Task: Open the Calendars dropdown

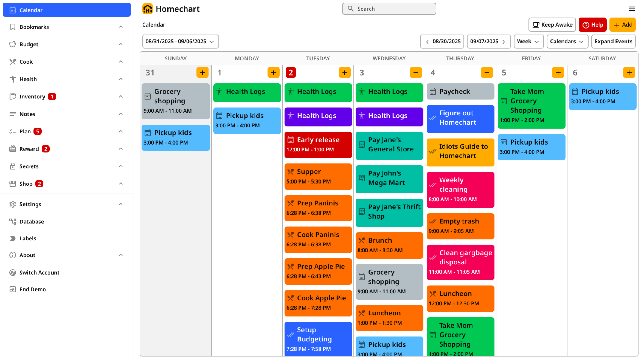Action: point(567,41)
